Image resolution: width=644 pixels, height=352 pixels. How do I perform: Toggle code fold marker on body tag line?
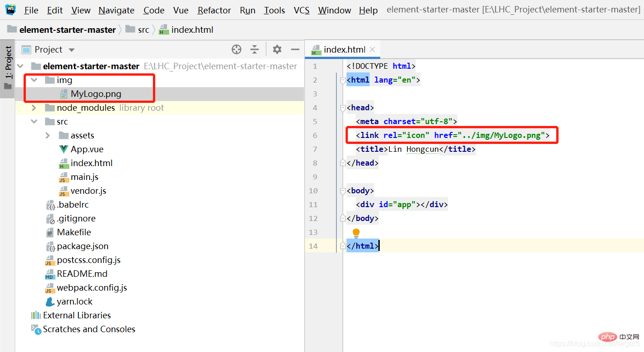[342, 191]
